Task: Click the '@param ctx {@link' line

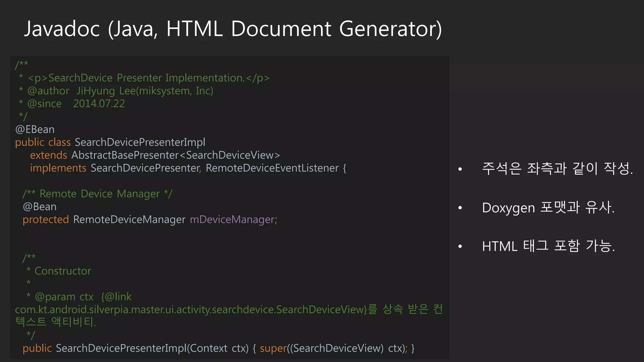Action: pos(79,297)
